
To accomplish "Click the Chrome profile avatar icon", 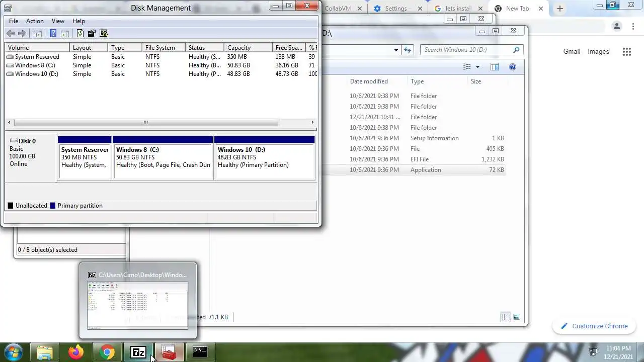I will click(617, 27).
